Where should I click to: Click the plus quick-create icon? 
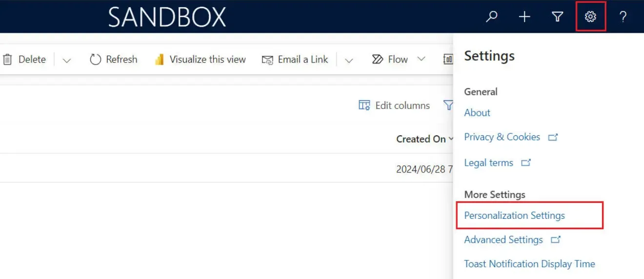[x=524, y=17]
